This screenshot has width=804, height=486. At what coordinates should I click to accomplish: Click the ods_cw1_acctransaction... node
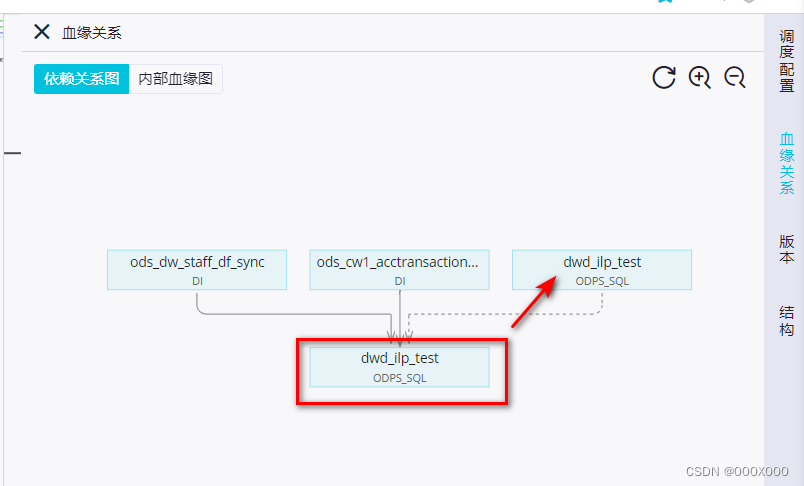click(x=399, y=263)
